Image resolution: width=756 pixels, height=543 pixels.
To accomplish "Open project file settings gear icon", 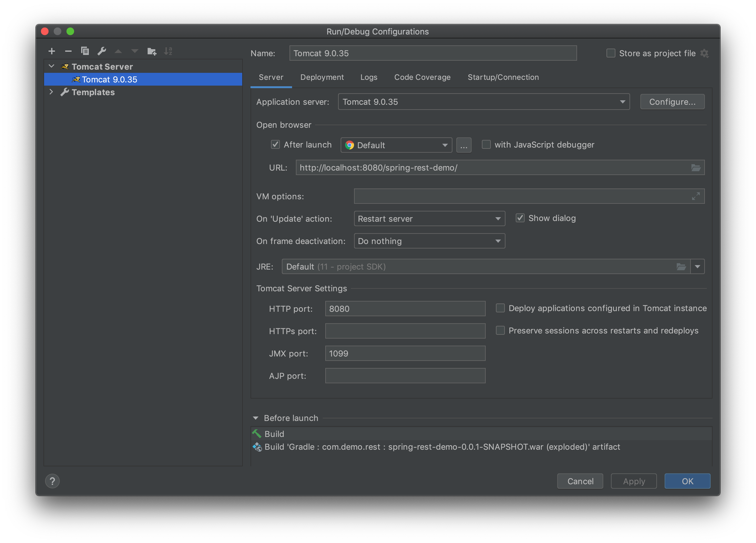I will pos(704,53).
